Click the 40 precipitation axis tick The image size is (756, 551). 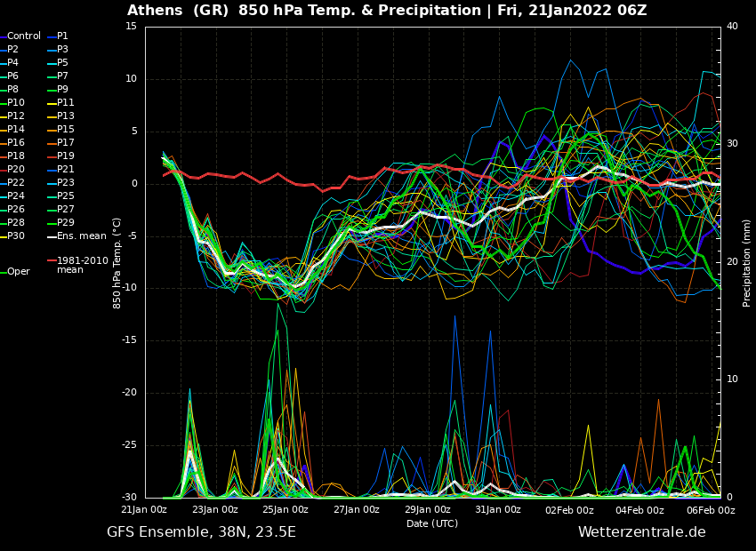coord(732,27)
